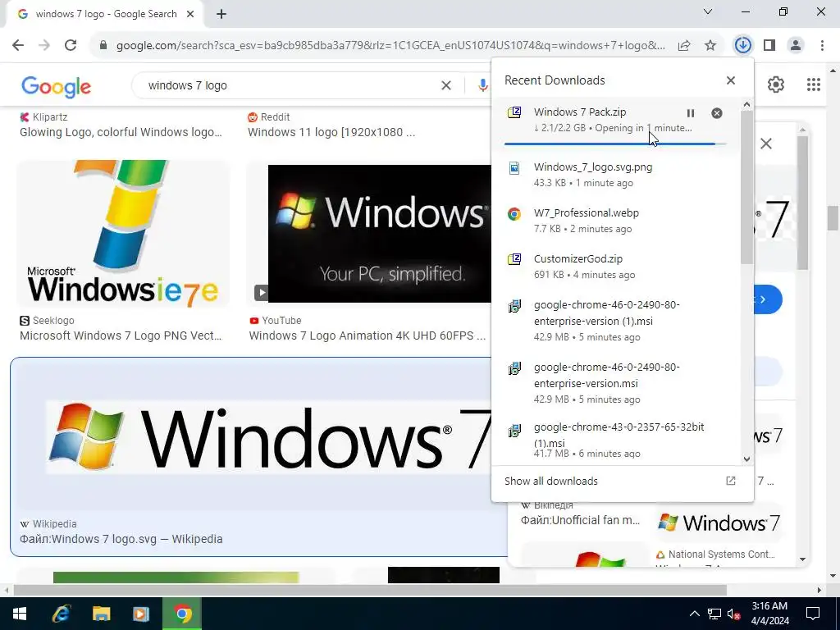Go forward in browser history

pos(44,45)
